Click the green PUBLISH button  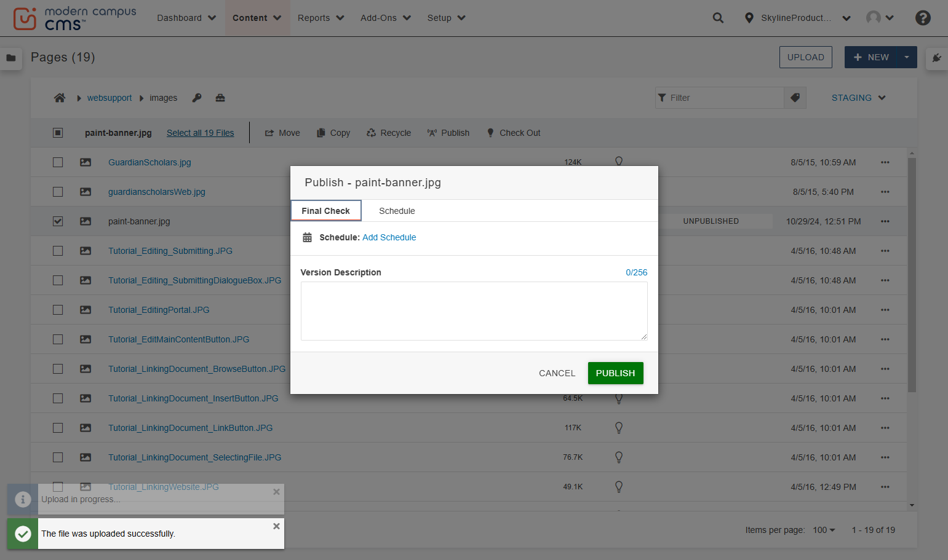615,373
